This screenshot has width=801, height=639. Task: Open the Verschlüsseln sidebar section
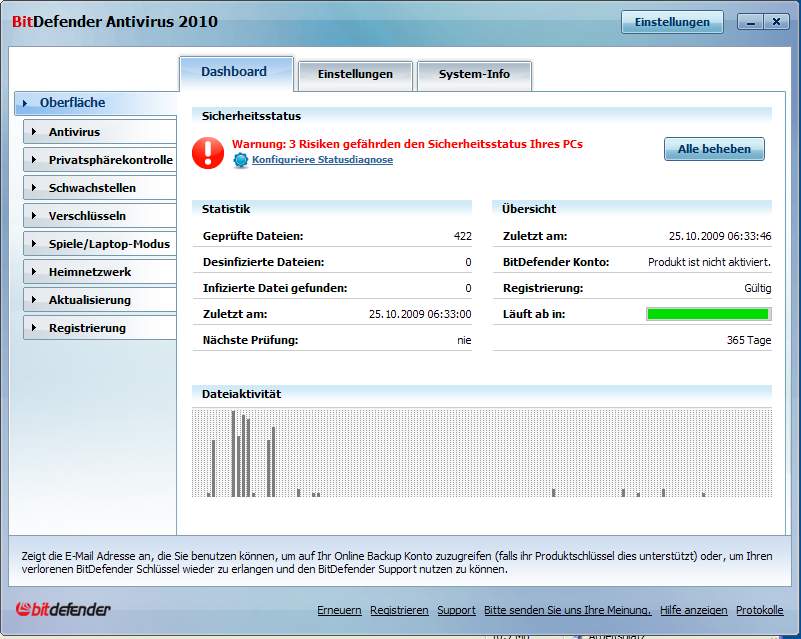coord(100,216)
